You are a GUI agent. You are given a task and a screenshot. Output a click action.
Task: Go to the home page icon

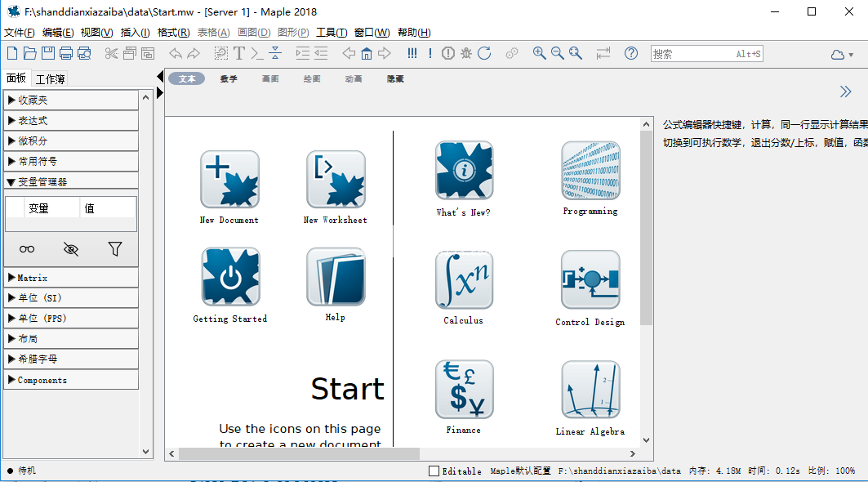point(367,53)
